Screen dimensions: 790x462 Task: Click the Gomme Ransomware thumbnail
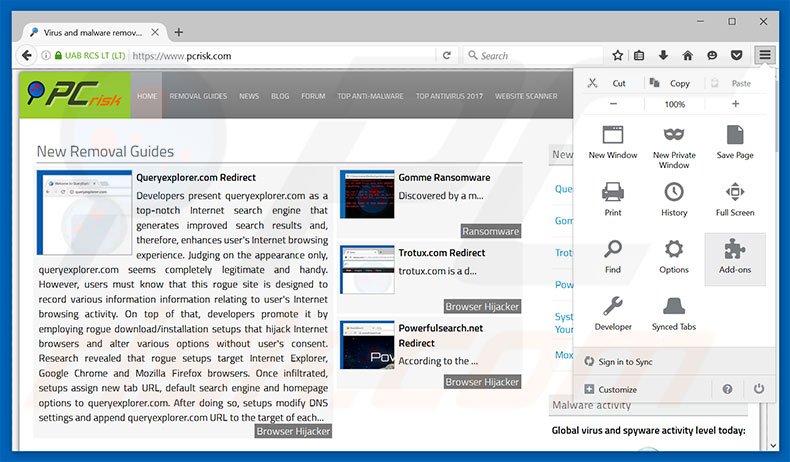[x=367, y=194]
